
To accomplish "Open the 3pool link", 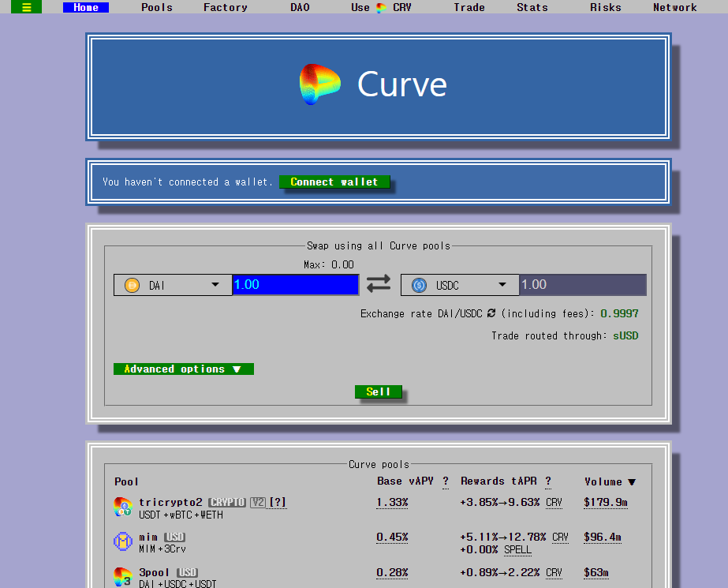I will click(154, 572).
